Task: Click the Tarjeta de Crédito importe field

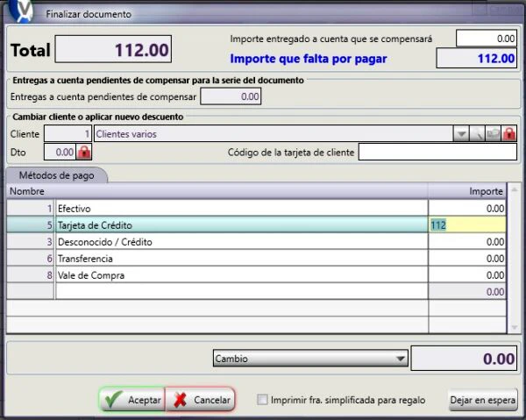Action: [467, 224]
